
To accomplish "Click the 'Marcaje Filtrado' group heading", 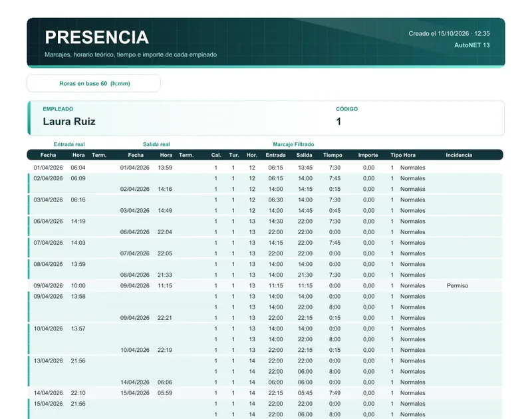I will pos(293,144).
